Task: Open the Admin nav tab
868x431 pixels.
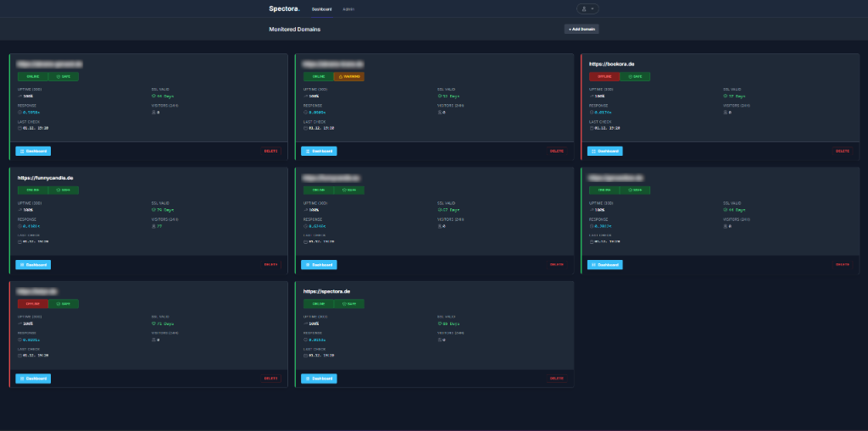Action: [x=348, y=8]
